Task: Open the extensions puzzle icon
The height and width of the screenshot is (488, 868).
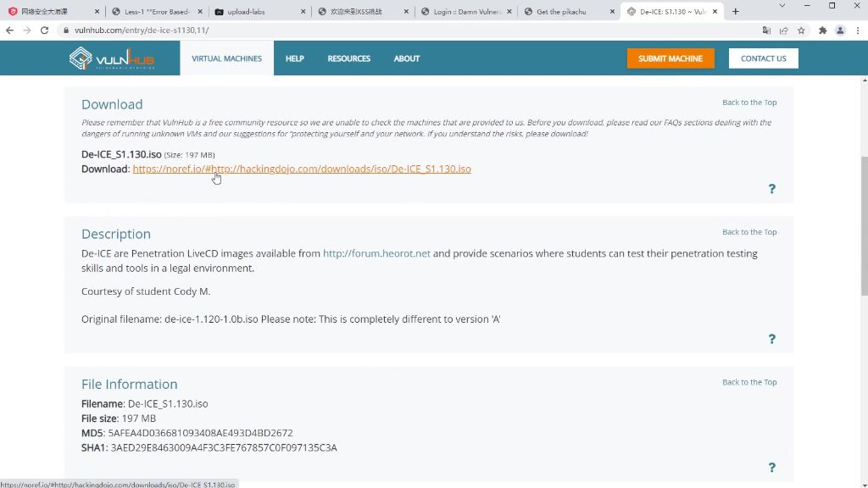Action: [x=822, y=30]
